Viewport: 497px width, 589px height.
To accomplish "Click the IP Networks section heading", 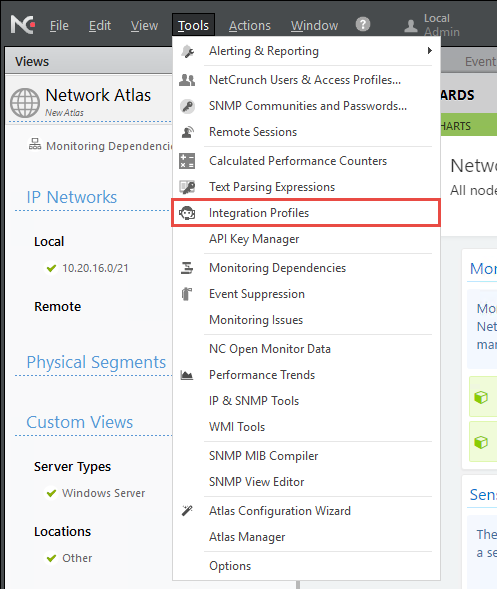I will tap(71, 197).
